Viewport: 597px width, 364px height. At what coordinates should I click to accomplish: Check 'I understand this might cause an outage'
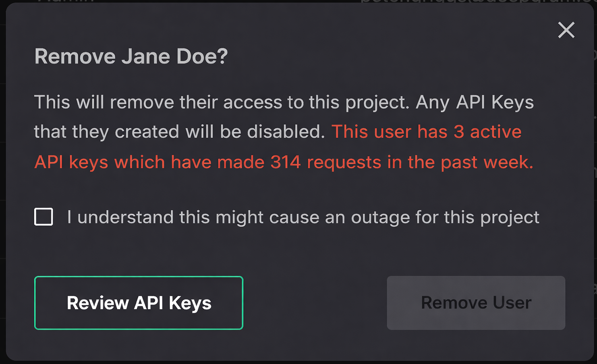[43, 217]
